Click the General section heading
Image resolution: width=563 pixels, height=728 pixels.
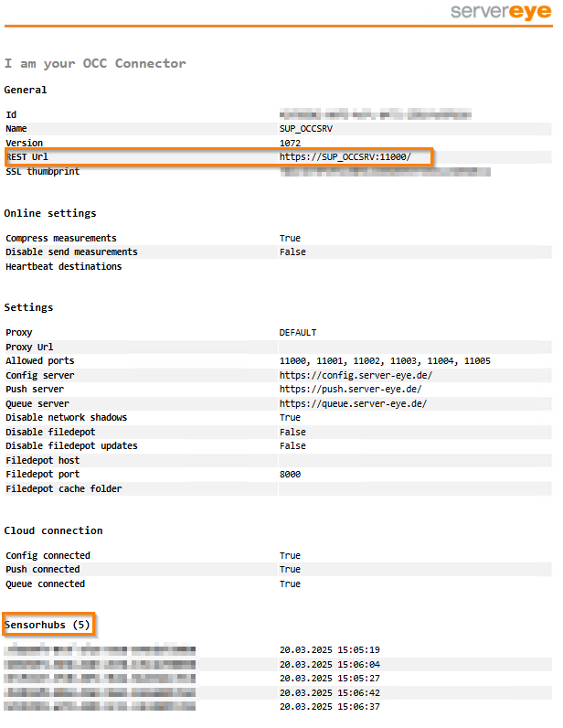tap(26, 90)
